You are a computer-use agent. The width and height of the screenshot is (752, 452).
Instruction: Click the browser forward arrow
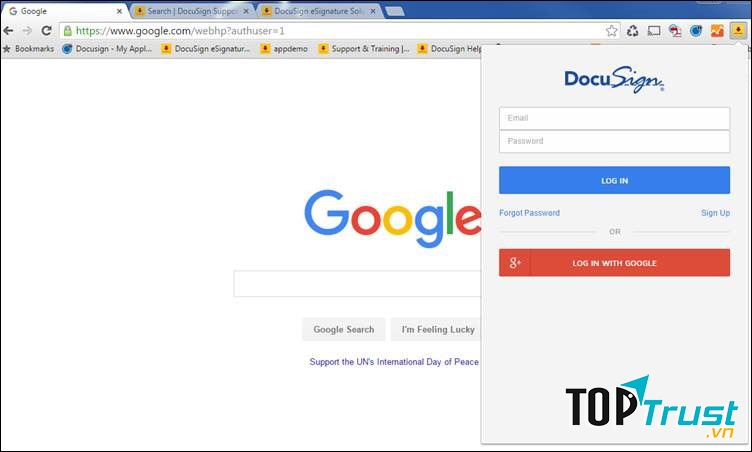coord(27,31)
